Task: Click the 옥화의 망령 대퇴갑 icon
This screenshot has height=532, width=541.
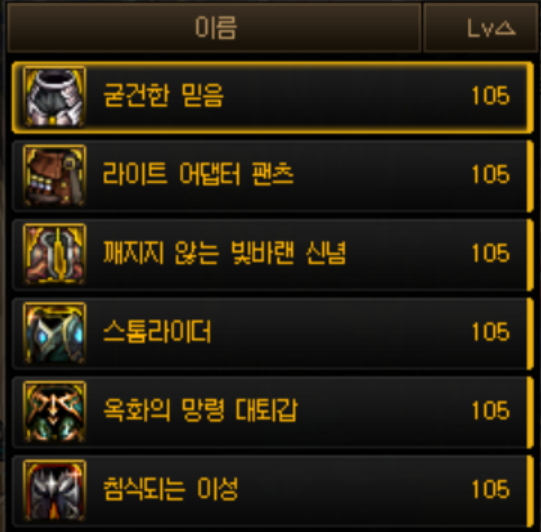Action: (x=54, y=412)
